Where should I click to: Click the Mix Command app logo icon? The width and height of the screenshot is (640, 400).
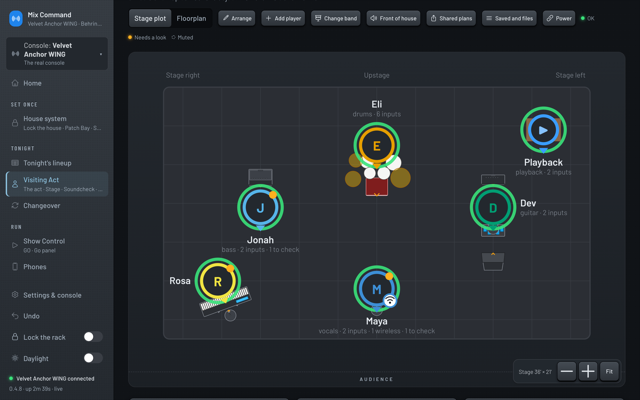pos(16,18)
